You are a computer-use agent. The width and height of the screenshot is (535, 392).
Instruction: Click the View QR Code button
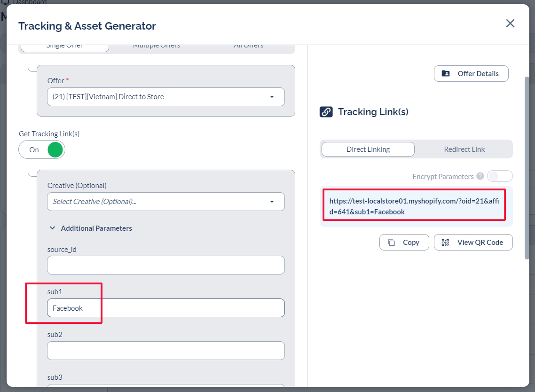tap(473, 243)
